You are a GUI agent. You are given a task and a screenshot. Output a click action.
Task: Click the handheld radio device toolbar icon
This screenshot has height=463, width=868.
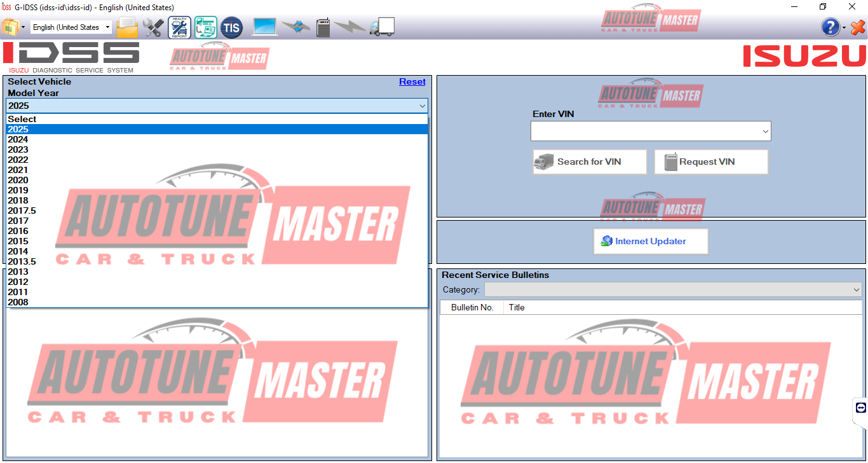323,27
